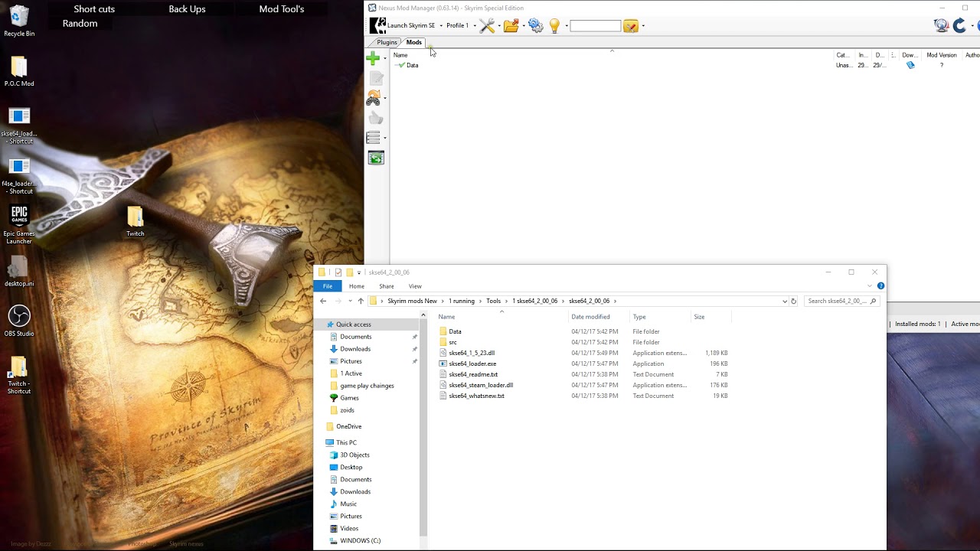Screen dimensions: 980x551
Task: Click the green export screen icon in NMM sidebar
Action: (376, 158)
